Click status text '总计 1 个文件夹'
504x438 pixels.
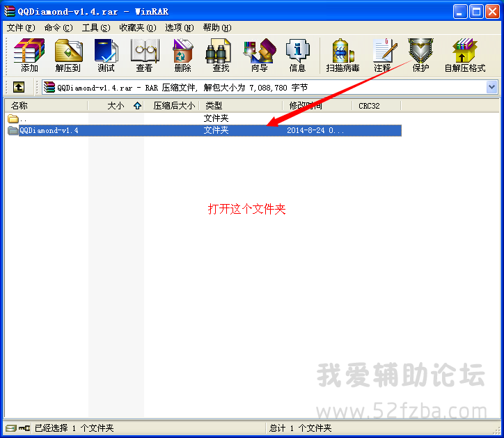click(x=300, y=428)
